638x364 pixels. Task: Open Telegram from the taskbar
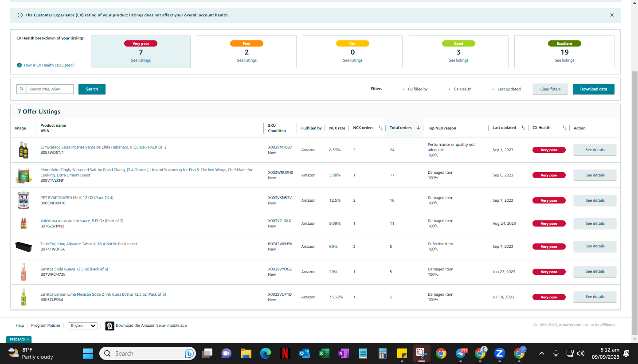click(461, 353)
